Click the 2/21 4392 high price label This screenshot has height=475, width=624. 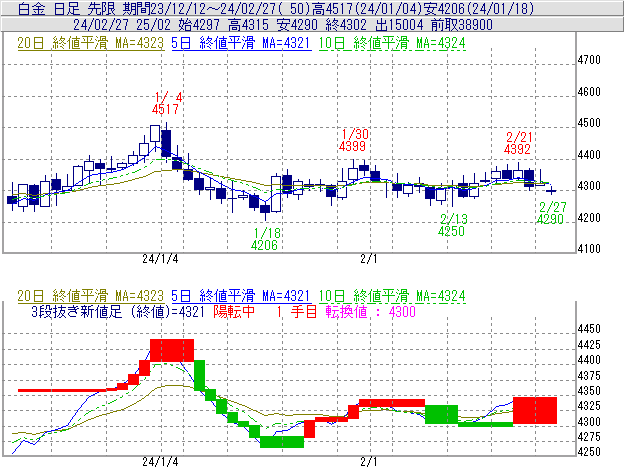(518, 143)
